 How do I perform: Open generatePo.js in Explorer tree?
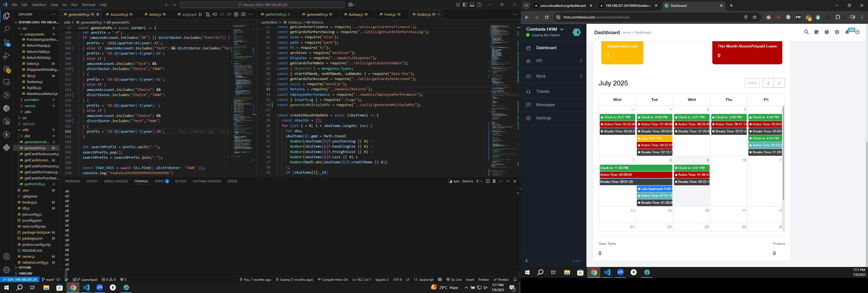35,148
